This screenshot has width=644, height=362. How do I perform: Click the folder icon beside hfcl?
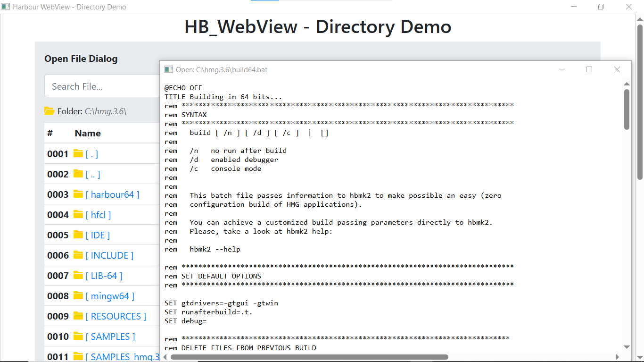(78, 214)
